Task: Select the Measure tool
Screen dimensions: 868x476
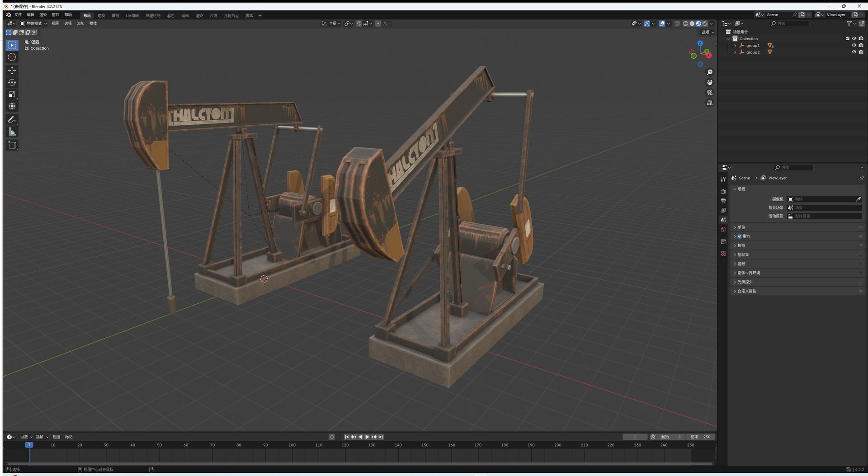Action: click(12, 132)
